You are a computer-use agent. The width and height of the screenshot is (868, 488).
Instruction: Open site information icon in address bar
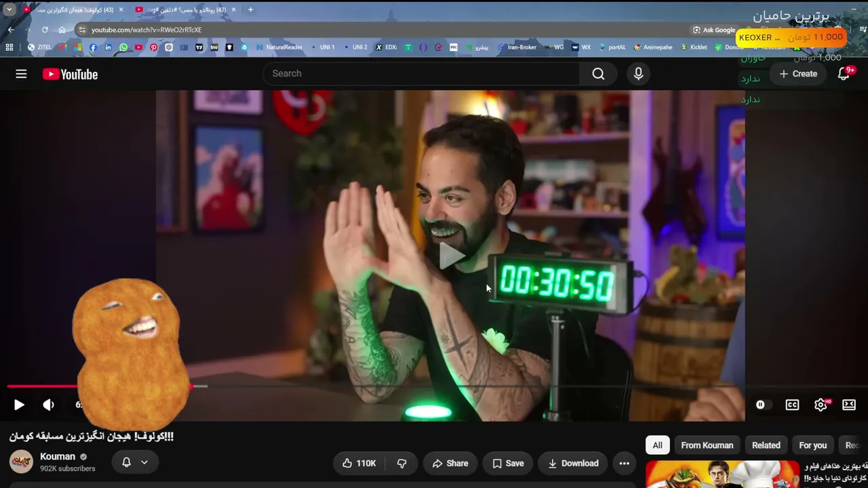pyautogui.click(x=82, y=30)
